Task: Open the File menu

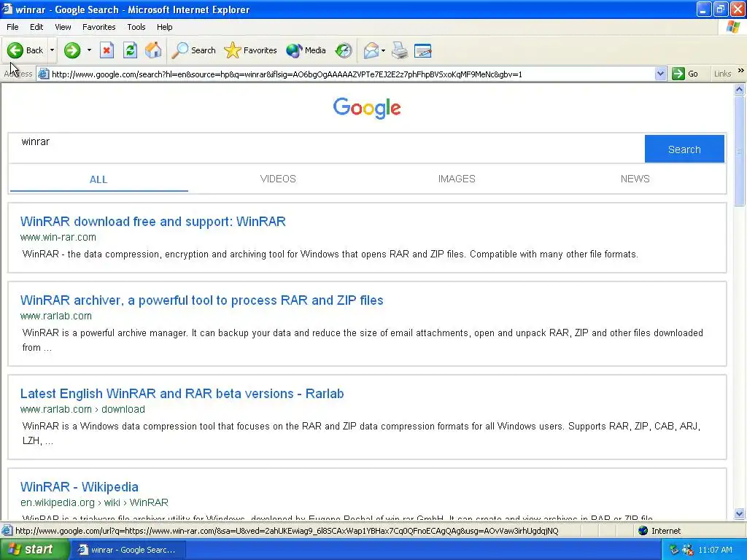Action: (x=12, y=27)
